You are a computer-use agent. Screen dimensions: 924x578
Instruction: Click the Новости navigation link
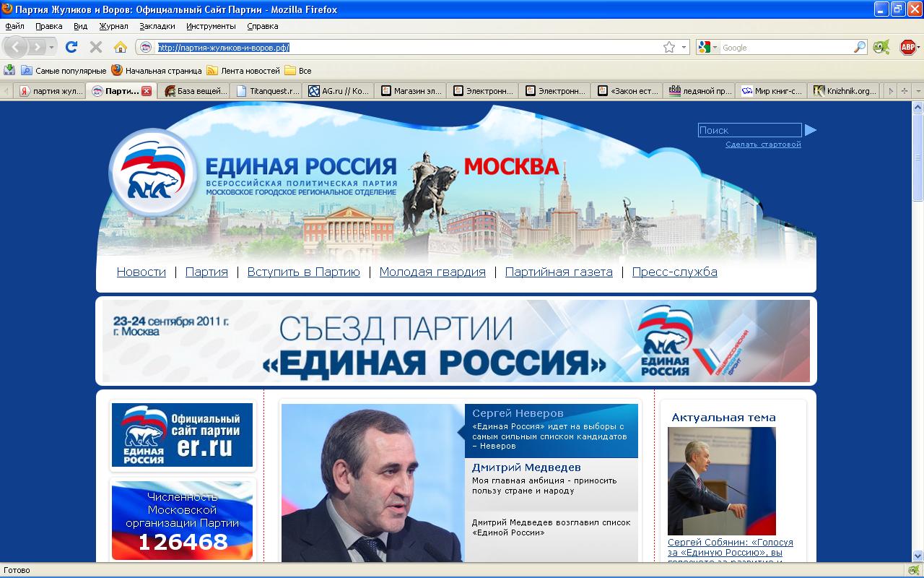click(x=141, y=272)
